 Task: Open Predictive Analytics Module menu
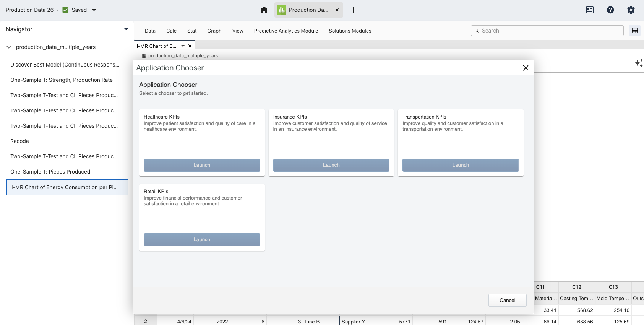[x=286, y=31]
